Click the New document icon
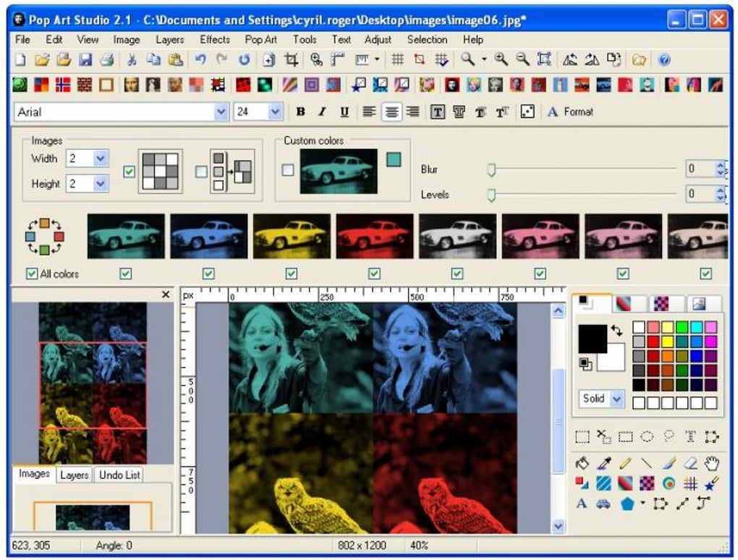 coord(20,60)
